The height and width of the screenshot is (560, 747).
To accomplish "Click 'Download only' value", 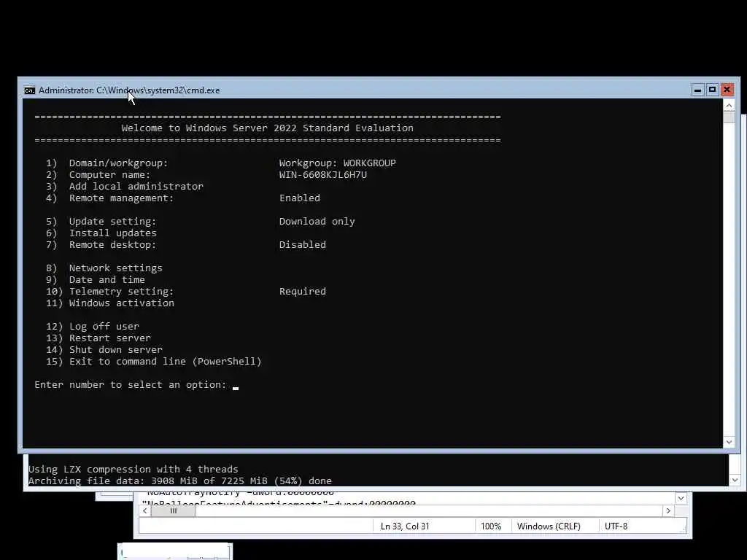I will [317, 222].
